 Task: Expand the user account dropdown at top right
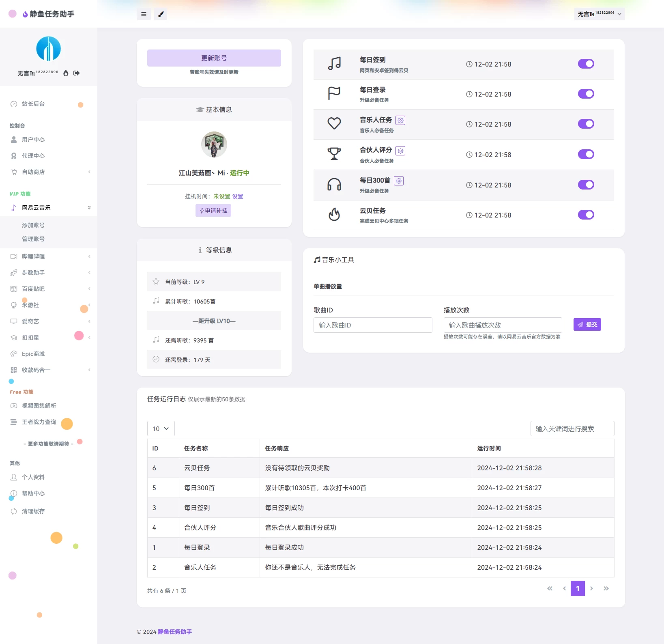599,14
